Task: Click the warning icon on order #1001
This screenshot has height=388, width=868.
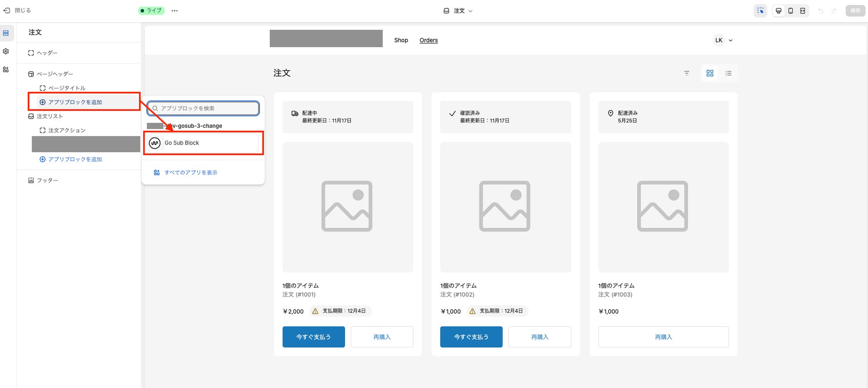Action: point(315,311)
